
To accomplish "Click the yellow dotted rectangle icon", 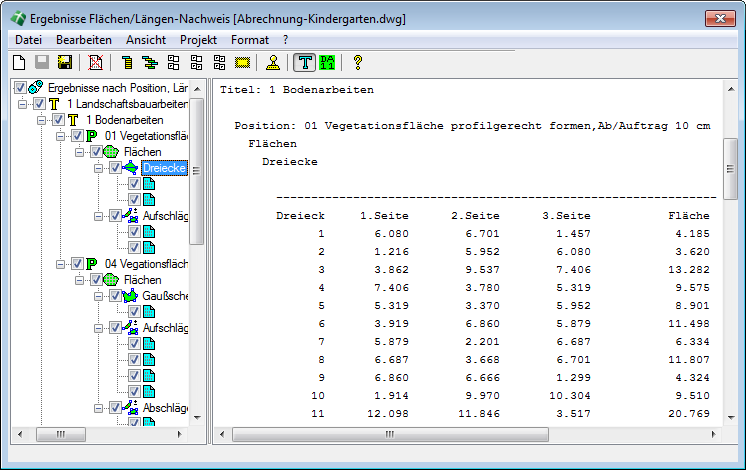I will (241, 63).
